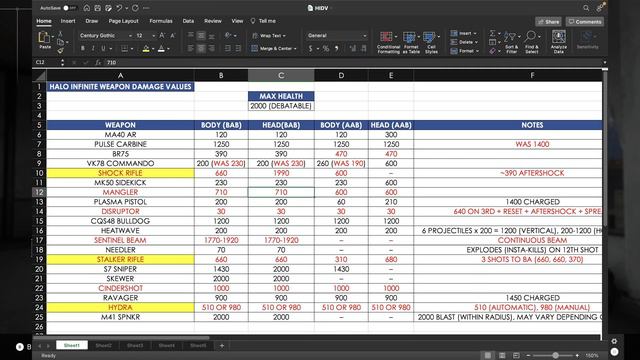The width and height of the screenshot is (640, 360).
Task: Click Tell me search box
Action: (x=263, y=21)
